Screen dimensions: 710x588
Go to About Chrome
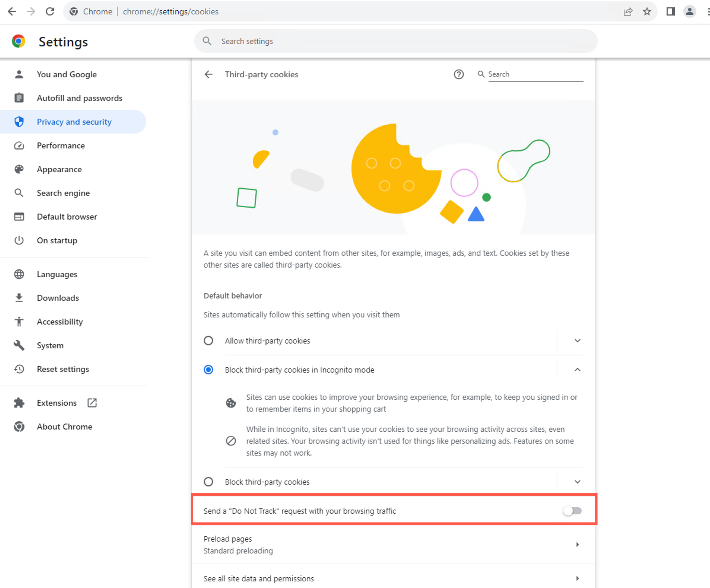coord(64,427)
